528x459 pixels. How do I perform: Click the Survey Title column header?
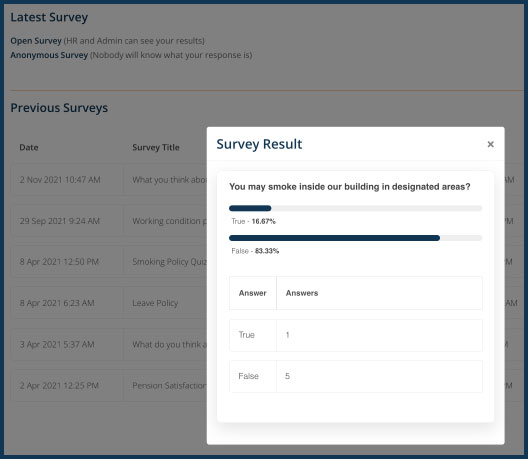click(x=156, y=147)
